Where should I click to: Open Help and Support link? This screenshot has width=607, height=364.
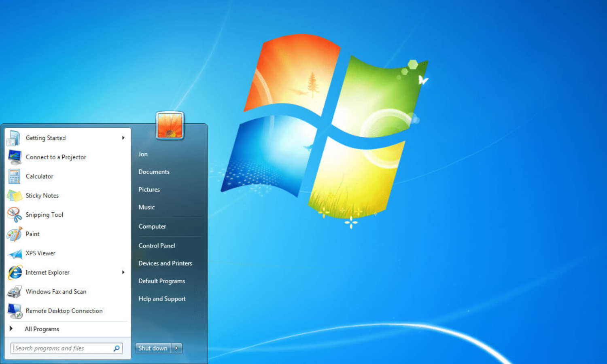click(x=162, y=299)
